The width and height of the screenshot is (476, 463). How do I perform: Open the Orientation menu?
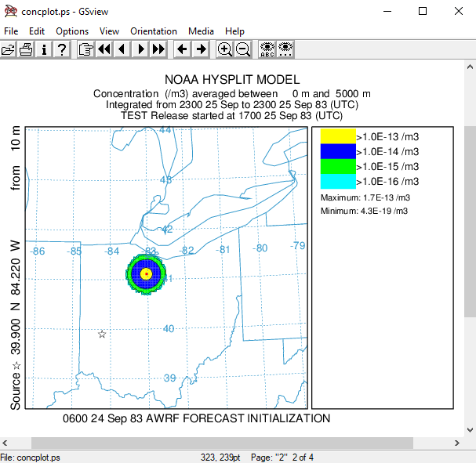click(x=154, y=31)
